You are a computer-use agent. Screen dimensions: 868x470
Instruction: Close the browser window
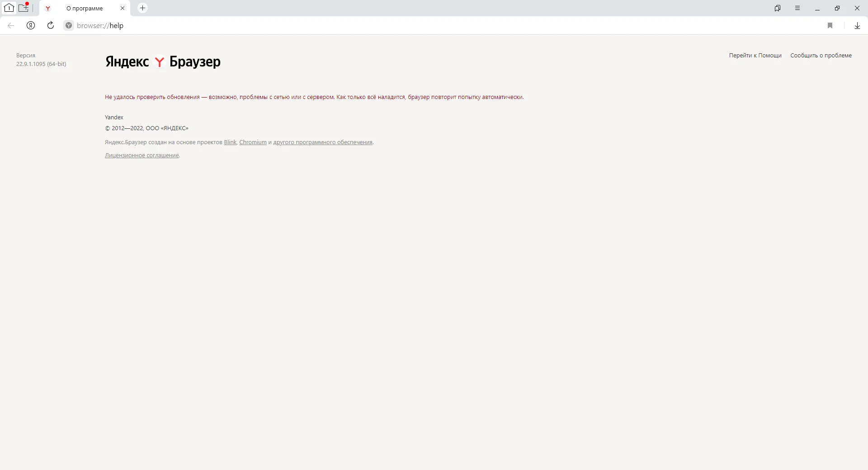[x=857, y=8]
